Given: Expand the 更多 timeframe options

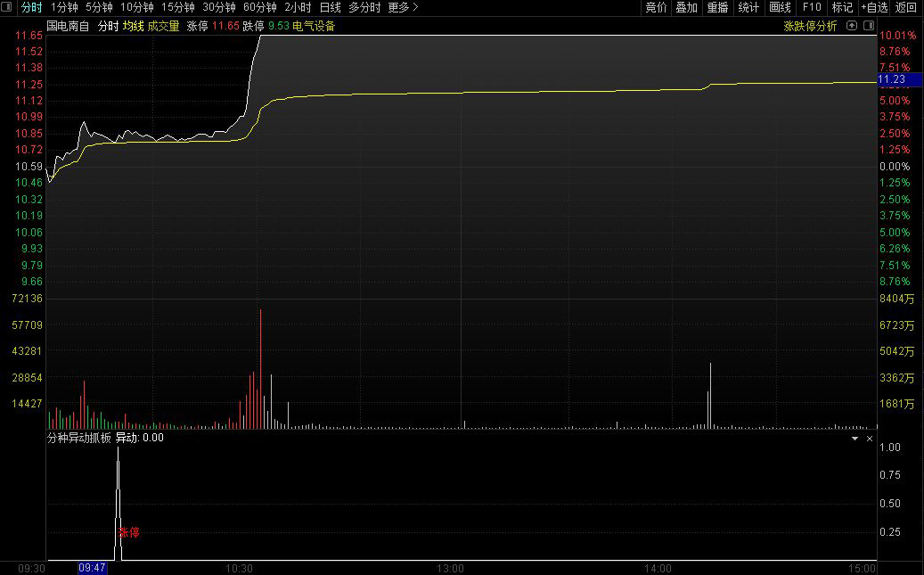Looking at the screenshot, I should click(x=403, y=7).
